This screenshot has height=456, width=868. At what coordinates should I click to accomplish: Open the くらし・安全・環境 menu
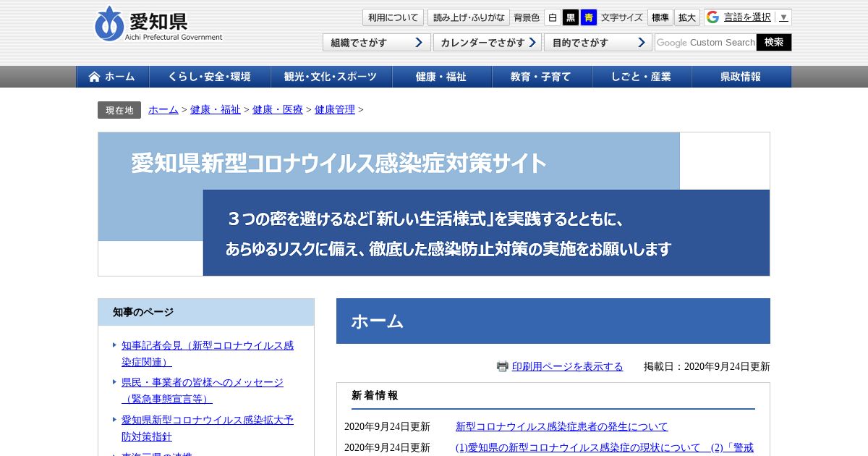point(210,77)
